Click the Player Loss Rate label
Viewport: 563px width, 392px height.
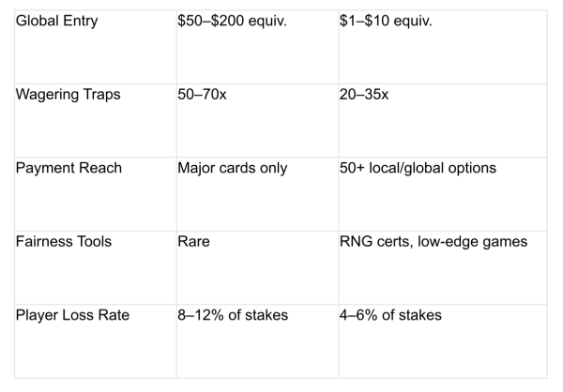(x=72, y=315)
